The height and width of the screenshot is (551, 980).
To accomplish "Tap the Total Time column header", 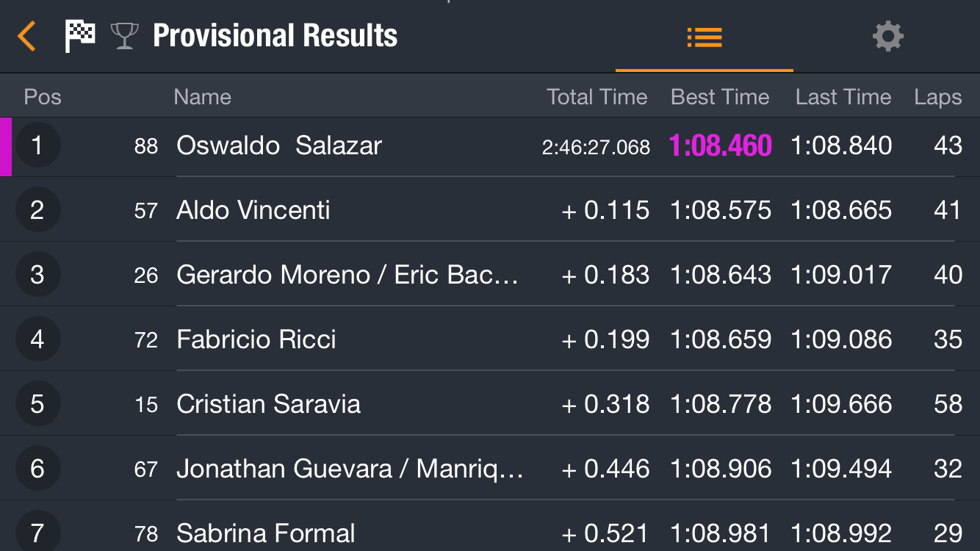I will pyautogui.click(x=597, y=97).
